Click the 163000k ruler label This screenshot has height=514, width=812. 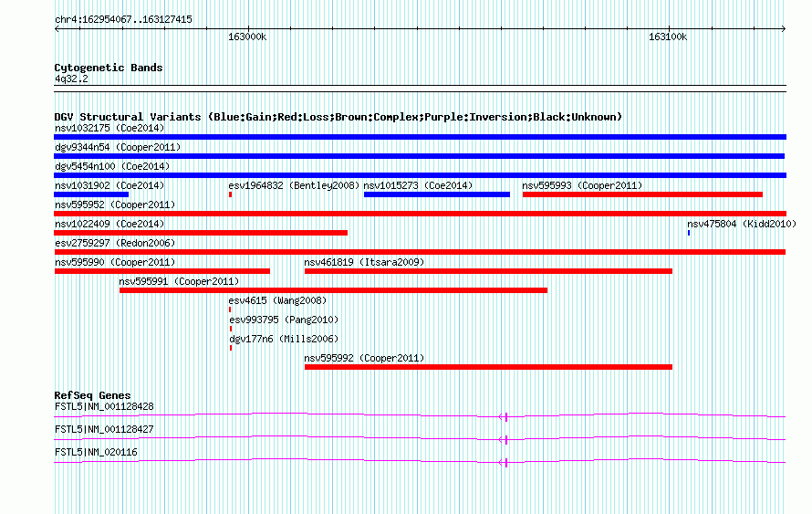click(x=247, y=37)
